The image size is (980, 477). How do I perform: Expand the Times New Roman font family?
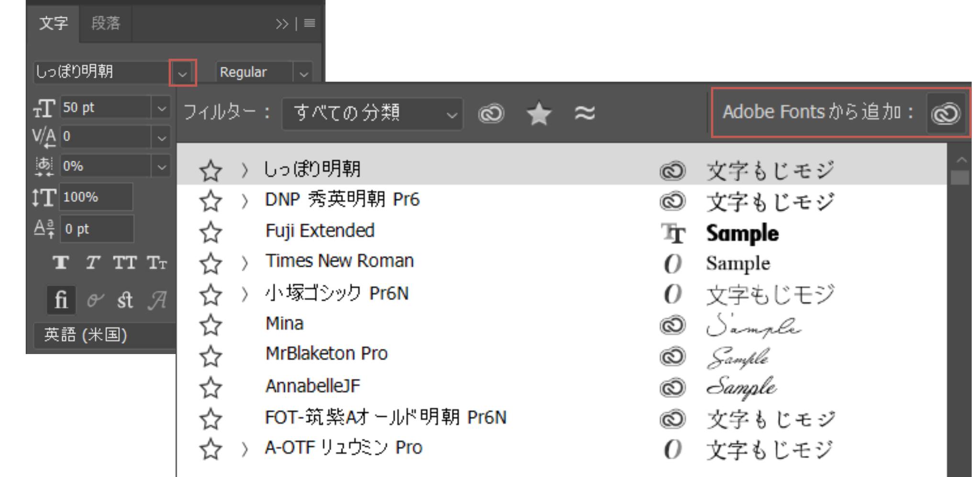[x=245, y=263]
